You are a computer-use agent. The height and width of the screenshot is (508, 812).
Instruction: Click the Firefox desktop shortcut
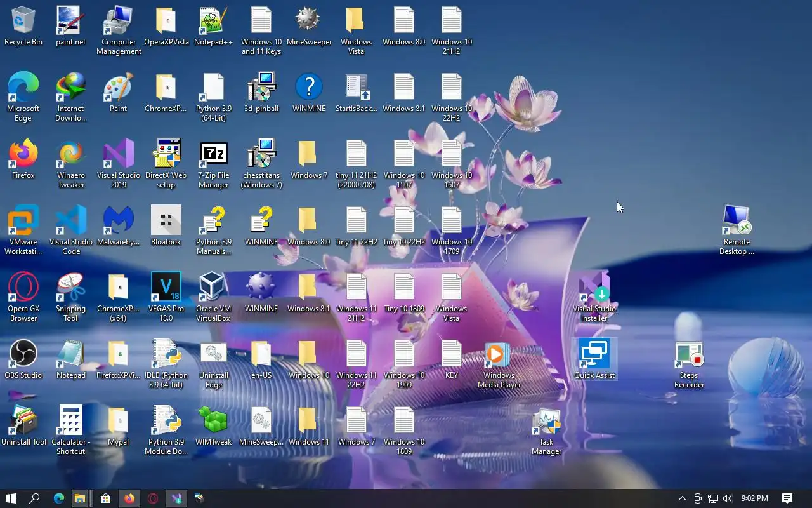[23, 159]
